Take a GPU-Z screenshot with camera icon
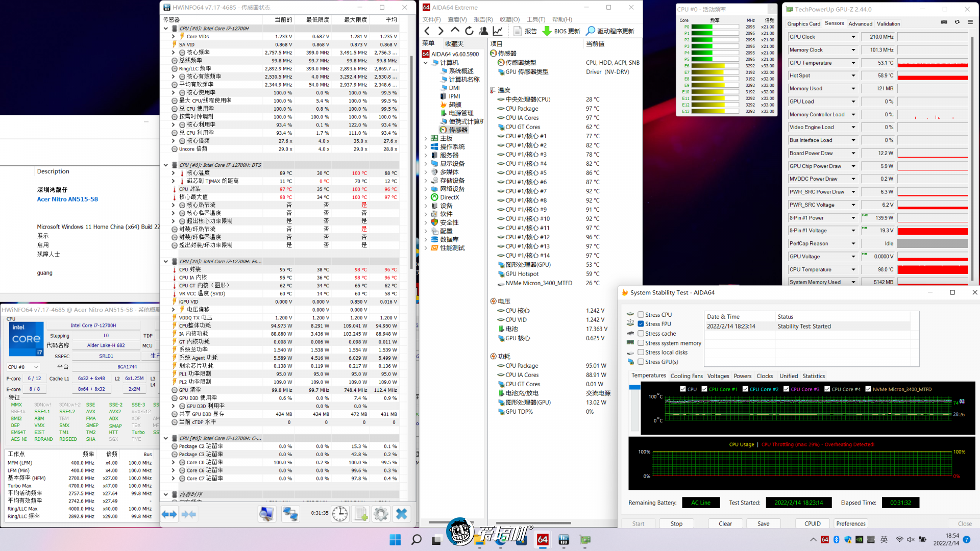Image resolution: width=980 pixels, height=551 pixels. click(x=944, y=22)
